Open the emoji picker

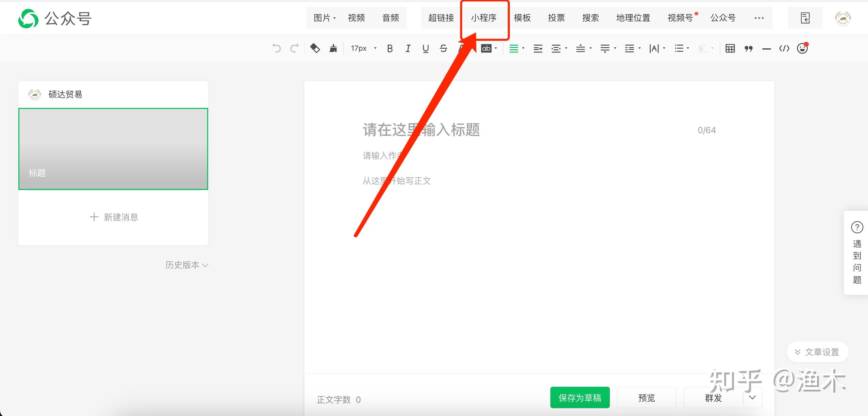(x=802, y=48)
